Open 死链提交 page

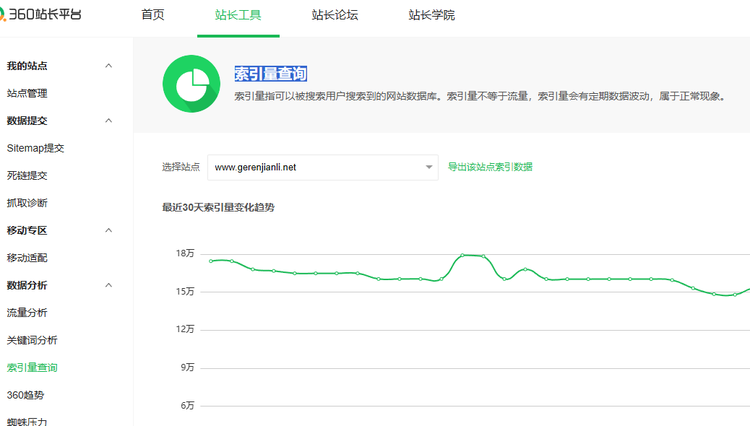[27, 176]
